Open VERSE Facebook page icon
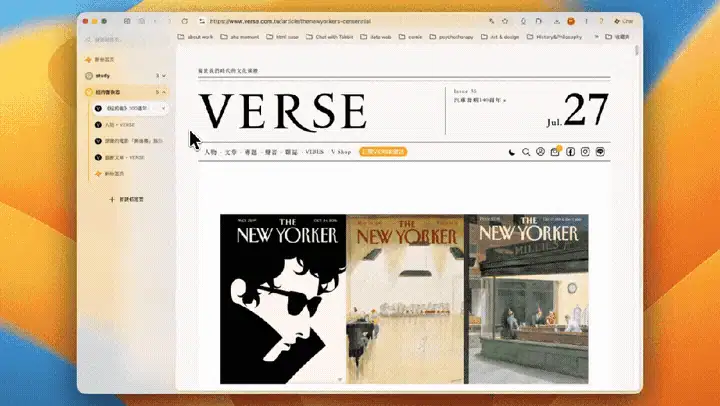The image size is (720, 406). (570, 152)
